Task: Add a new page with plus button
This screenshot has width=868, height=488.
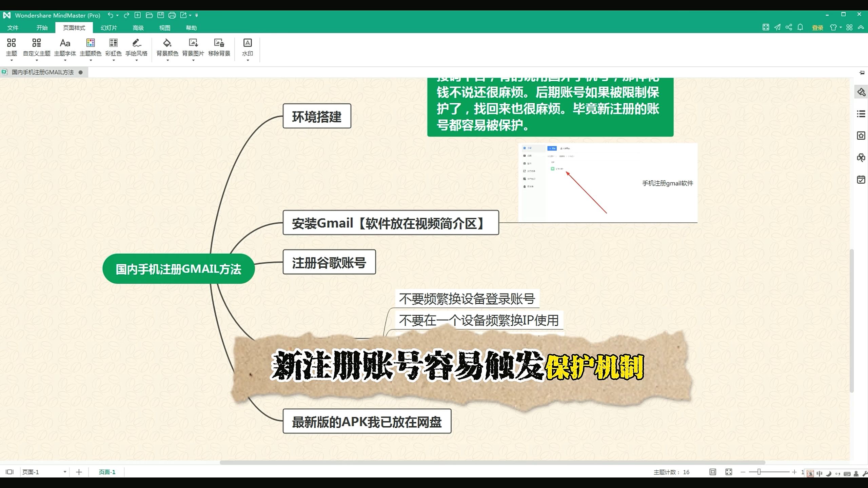Action: [x=79, y=472]
